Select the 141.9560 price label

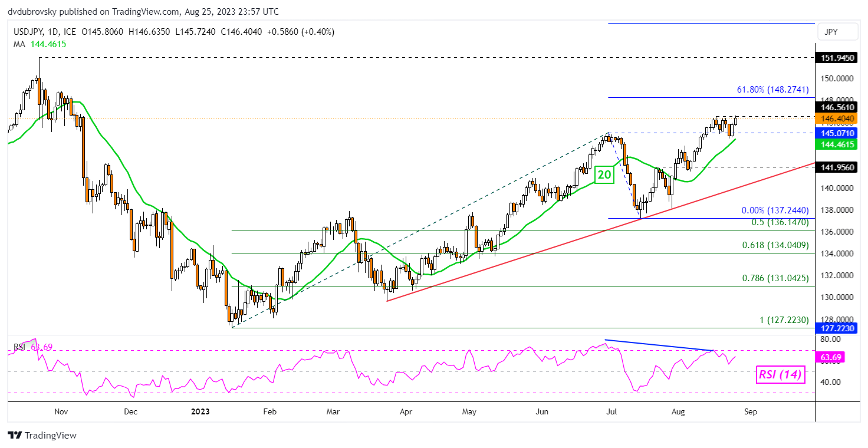coord(837,167)
